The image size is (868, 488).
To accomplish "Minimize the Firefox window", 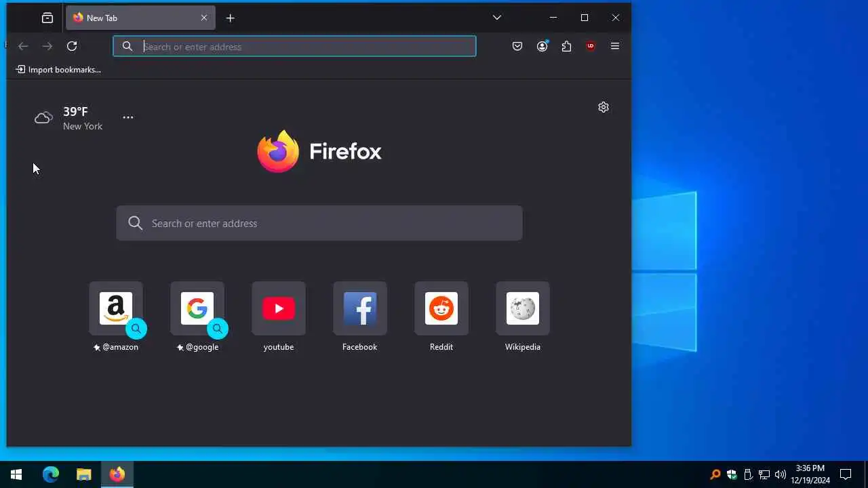I will click(x=553, y=18).
